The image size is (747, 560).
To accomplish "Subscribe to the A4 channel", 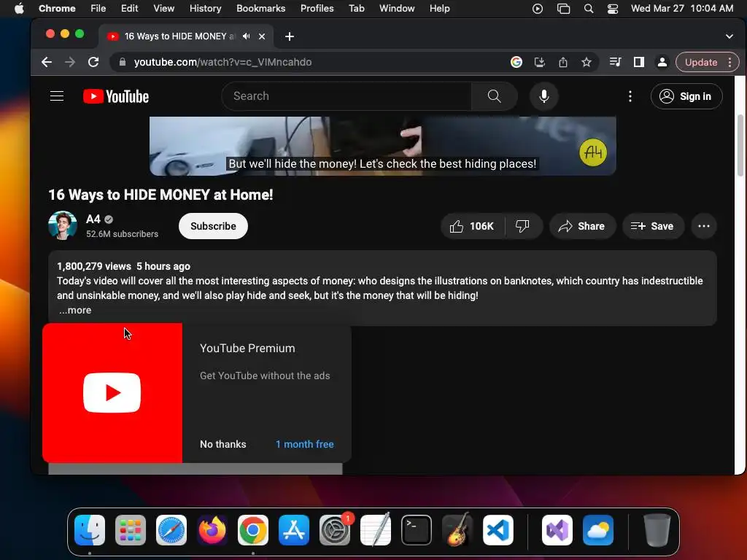I will pyautogui.click(x=213, y=226).
